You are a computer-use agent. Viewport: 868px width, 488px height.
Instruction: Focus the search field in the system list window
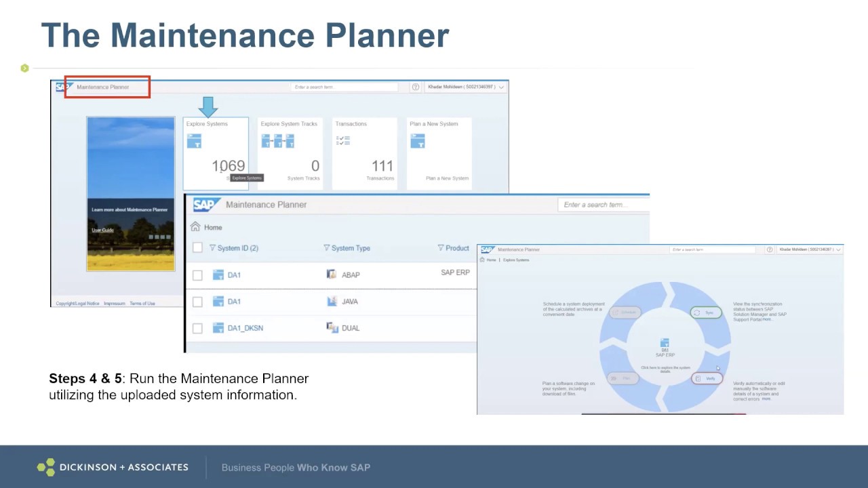(x=604, y=205)
